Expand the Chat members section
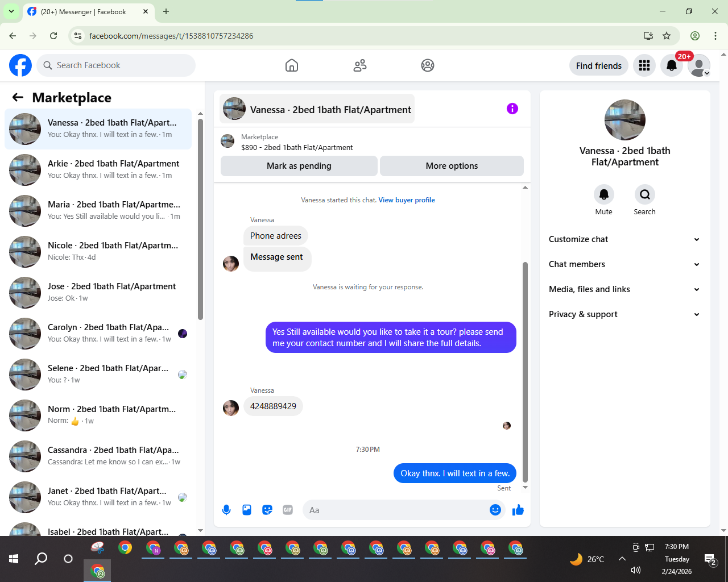 (x=624, y=264)
